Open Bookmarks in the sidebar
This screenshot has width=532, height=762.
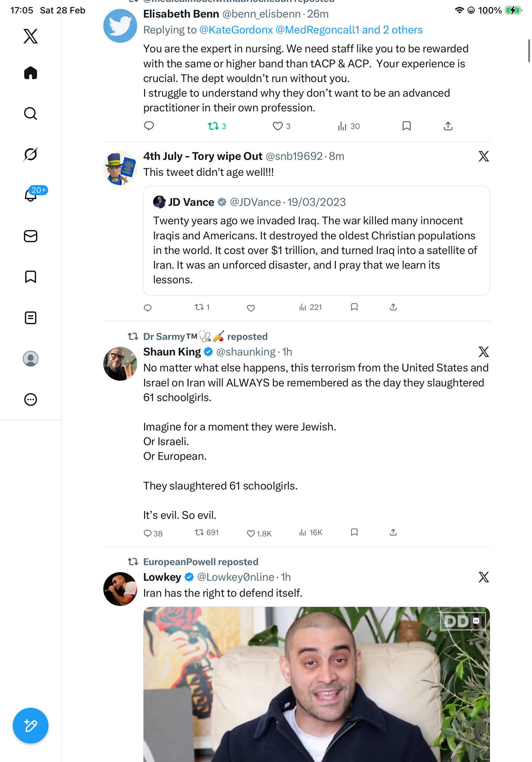point(31,277)
